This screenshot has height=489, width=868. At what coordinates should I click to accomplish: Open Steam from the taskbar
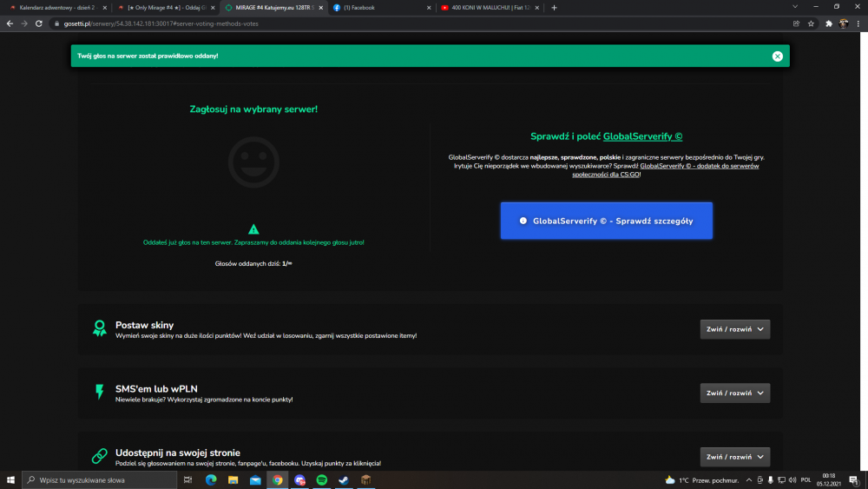pyautogui.click(x=344, y=480)
